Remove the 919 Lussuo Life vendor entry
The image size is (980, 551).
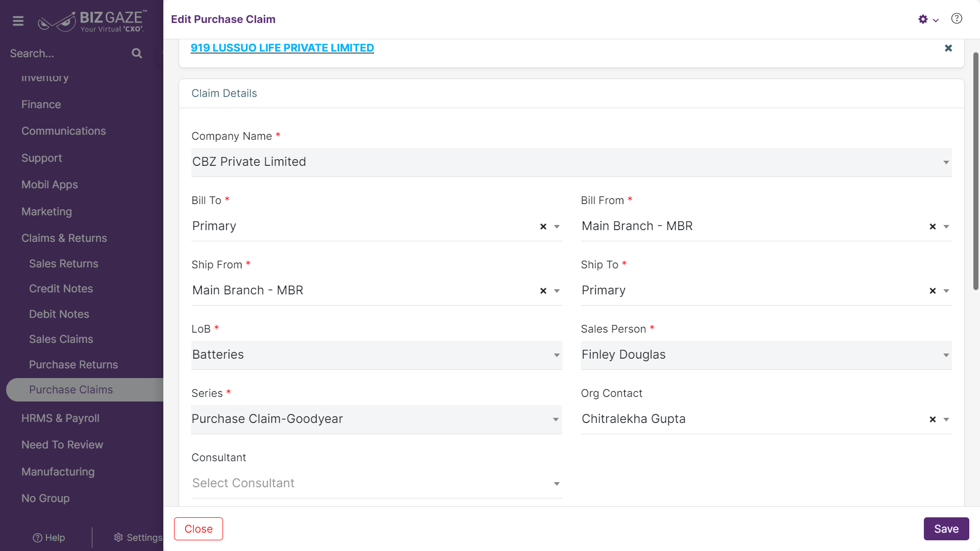948,48
